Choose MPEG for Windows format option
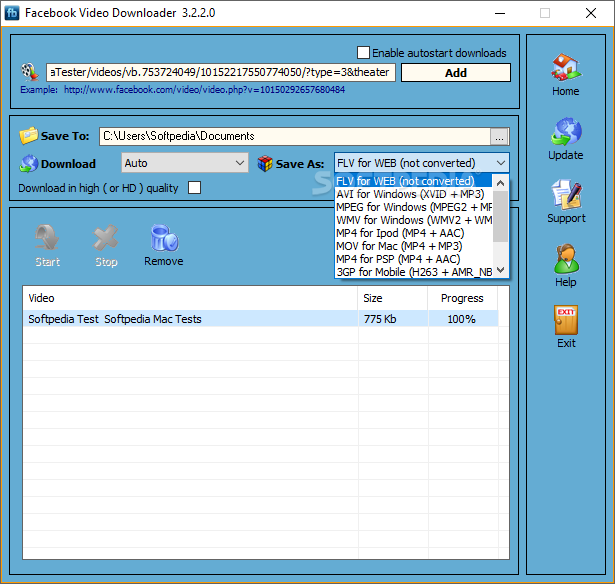Screen dimensions: 615x584 (414, 207)
